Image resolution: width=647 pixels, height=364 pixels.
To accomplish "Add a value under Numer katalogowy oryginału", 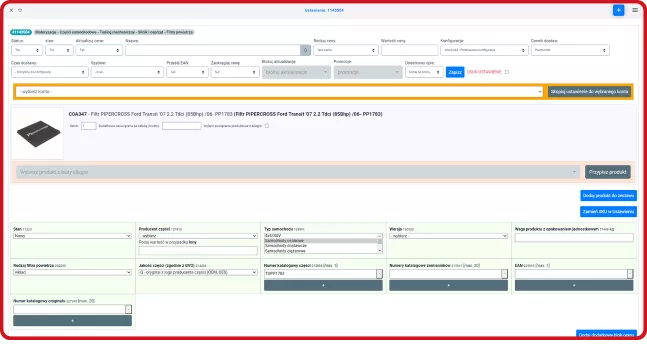I will pyautogui.click(x=72, y=321).
